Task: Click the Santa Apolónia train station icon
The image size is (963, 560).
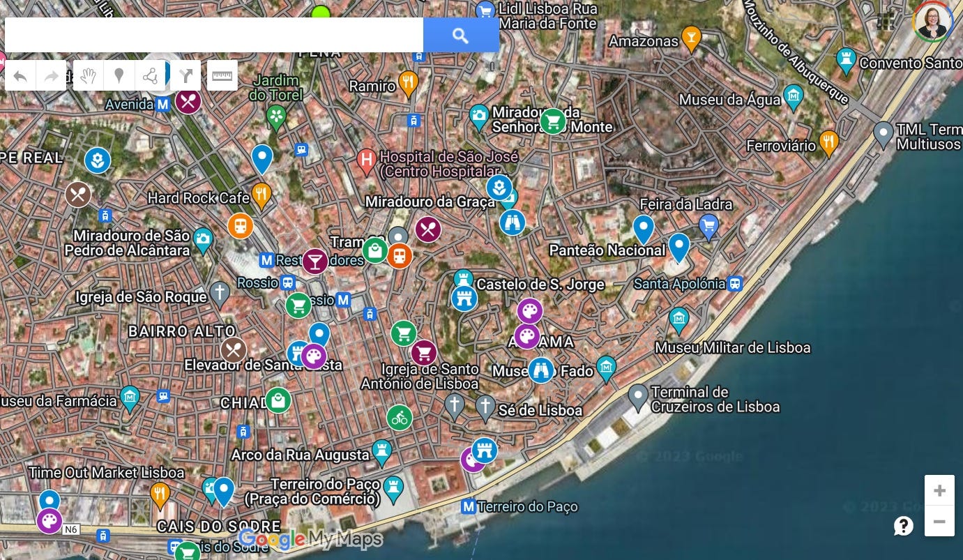Action: click(734, 284)
